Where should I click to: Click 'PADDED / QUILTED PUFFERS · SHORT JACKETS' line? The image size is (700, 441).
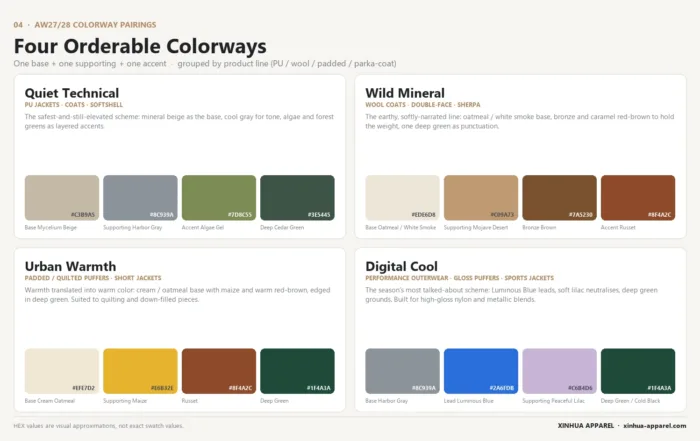(x=93, y=278)
